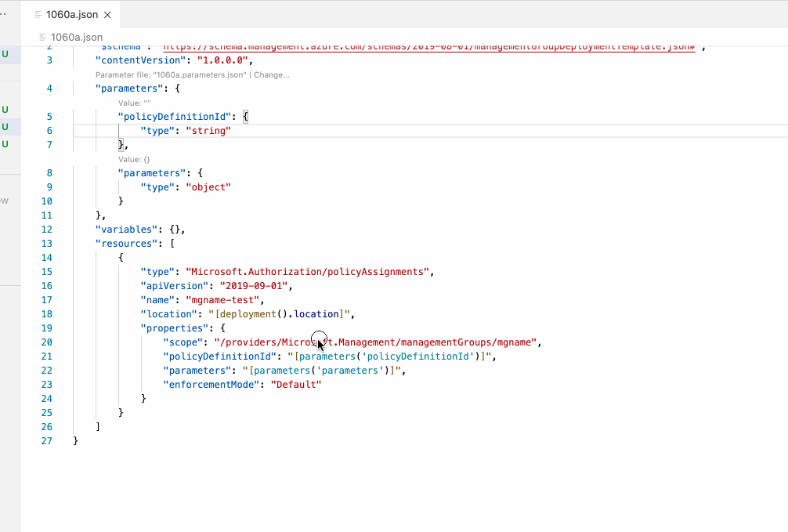Click the "1.0.0.0" version value

(x=222, y=60)
